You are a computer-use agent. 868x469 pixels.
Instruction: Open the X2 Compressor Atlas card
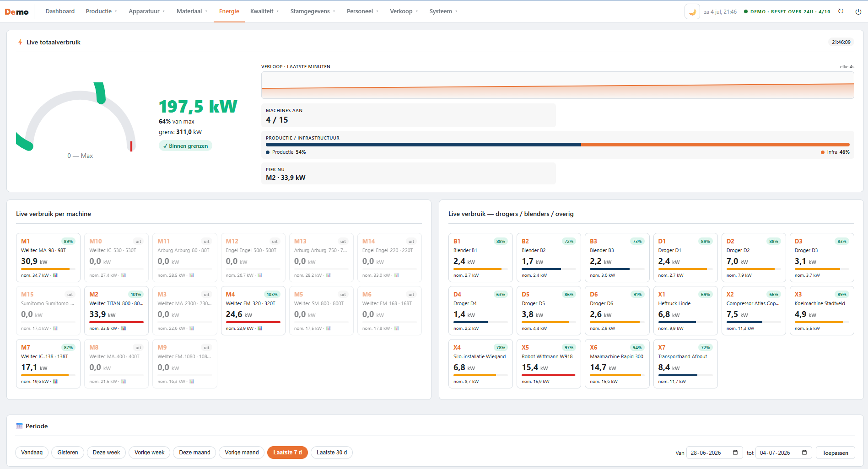pyautogui.click(x=753, y=310)
